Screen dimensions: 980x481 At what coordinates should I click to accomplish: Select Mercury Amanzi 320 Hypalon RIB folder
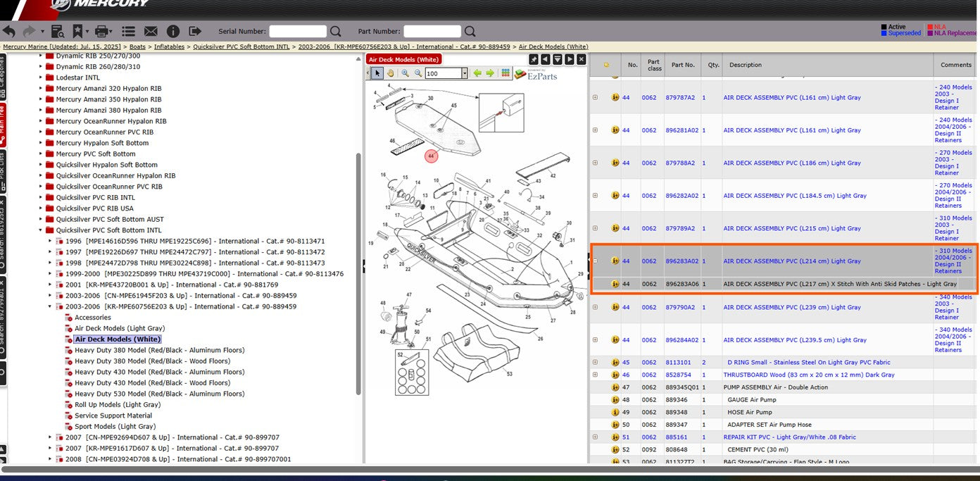pyautogui.click(x=108, y=88)
